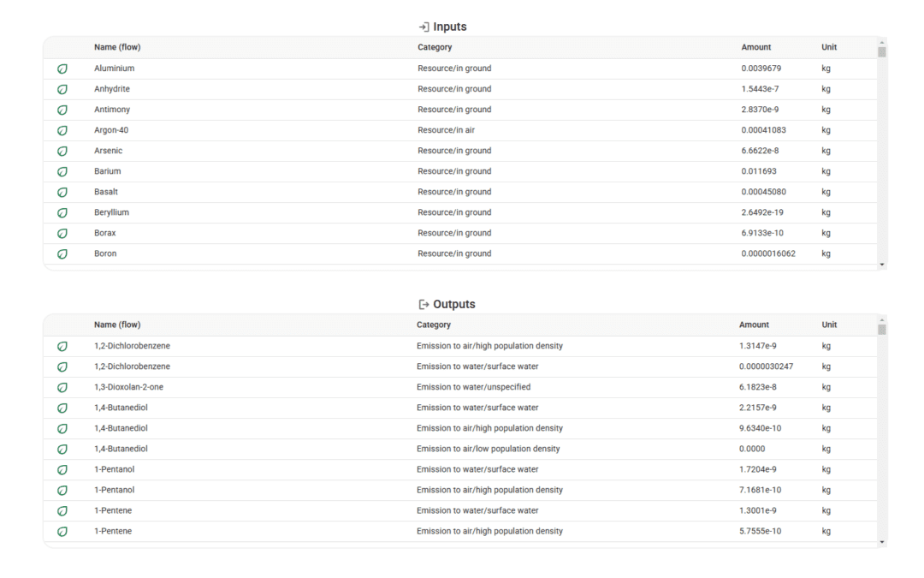Click the leaf icon next to Barium

62,171
